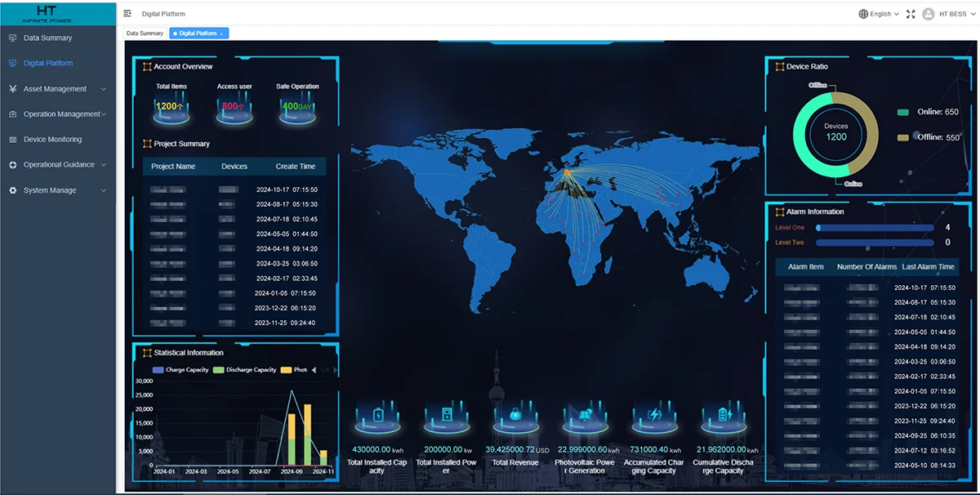Switch to the Data Summary tab
The image size is (980, 495).
point(145,33)
